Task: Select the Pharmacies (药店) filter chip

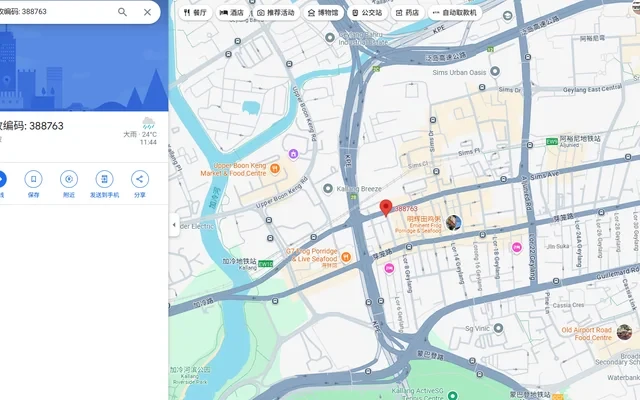Action: 408,13
